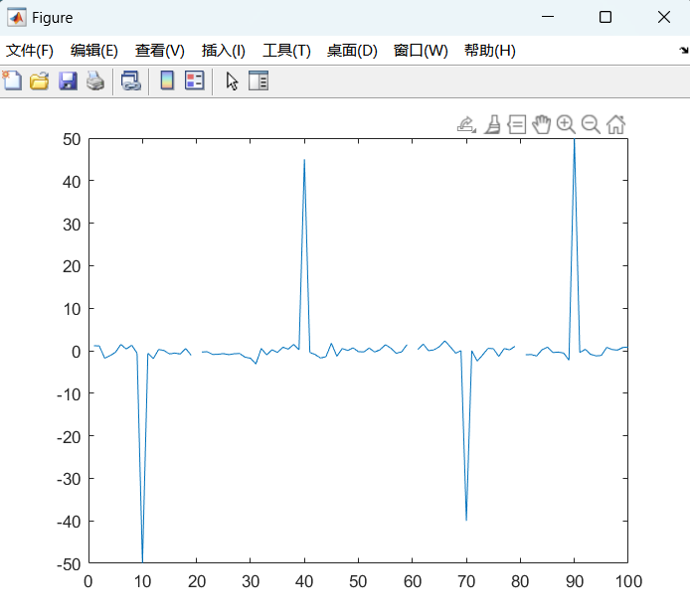690x616 pixels.
Task: Open the 工具(T) menu
Action: click(287, 51)
